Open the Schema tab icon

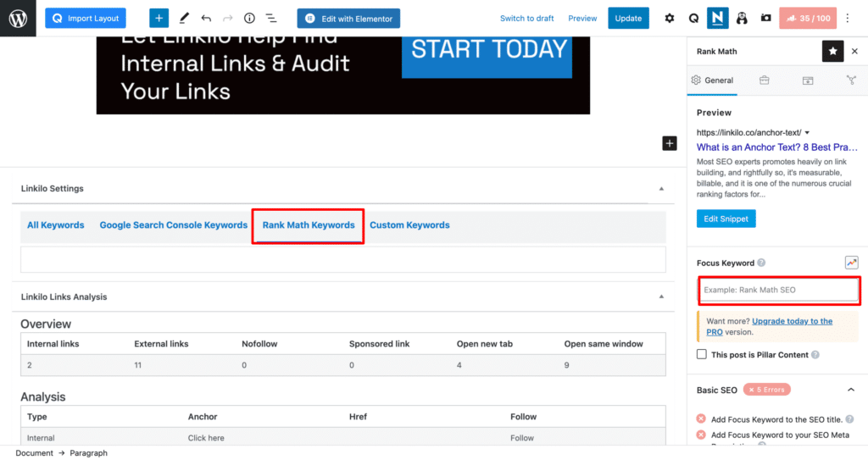(808, 80)
